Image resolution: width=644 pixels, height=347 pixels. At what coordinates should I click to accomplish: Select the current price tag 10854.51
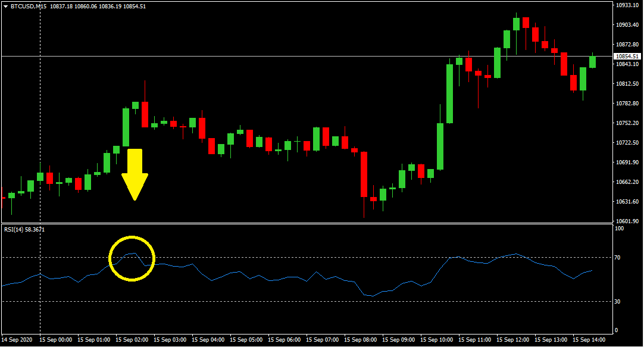[x=627, y=57]
